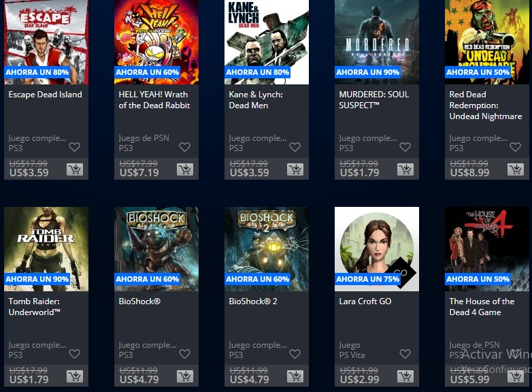Open the Kane & Lynch: Dead Men title link

point(256,100)
